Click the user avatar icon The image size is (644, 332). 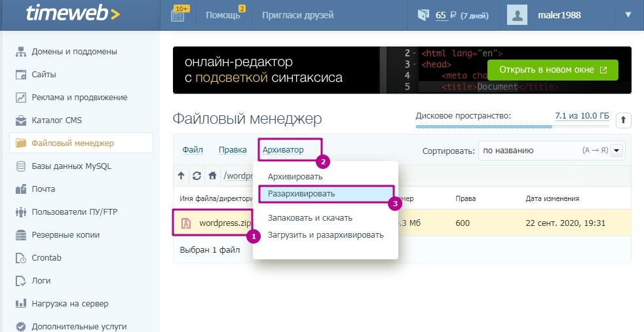pos(517,15)
